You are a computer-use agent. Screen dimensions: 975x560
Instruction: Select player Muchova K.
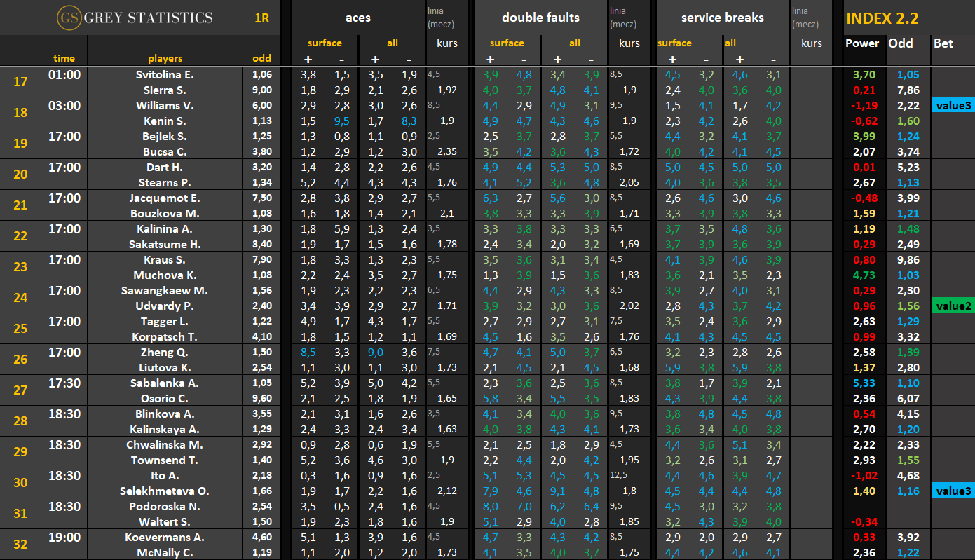point(165,275)
